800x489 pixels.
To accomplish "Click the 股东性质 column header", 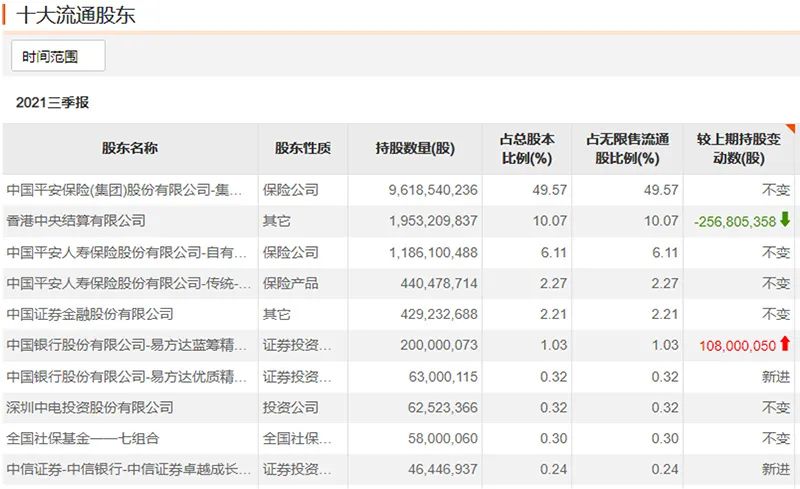I will (x=303, y=149).
